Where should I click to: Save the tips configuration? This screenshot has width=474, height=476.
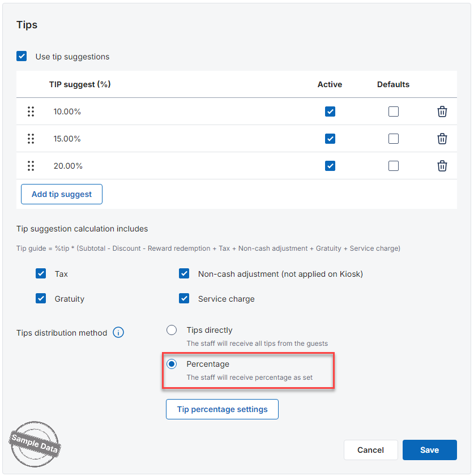tap(429, 450)
